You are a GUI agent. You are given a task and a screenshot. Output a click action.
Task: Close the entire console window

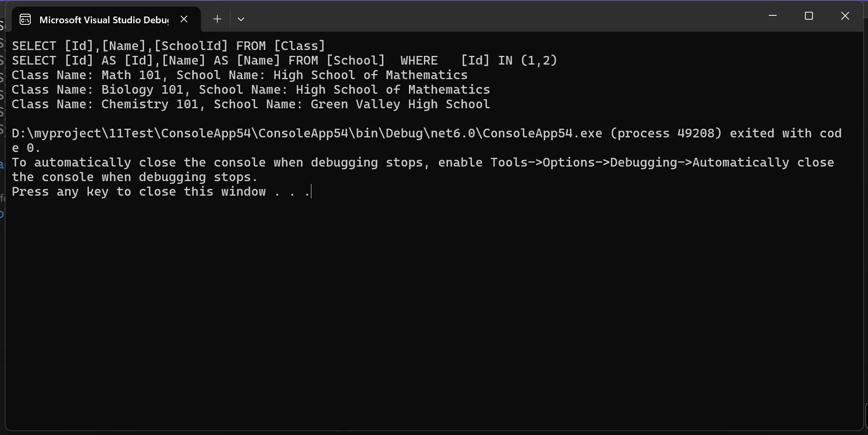point(845,16)
